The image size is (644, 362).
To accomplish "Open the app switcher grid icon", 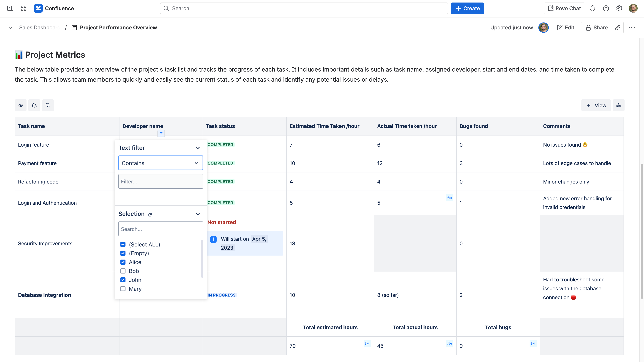I will pos(23,8).
